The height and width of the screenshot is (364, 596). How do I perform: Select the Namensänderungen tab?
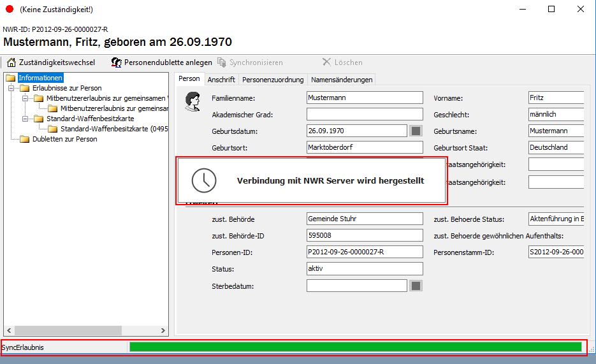341,80
